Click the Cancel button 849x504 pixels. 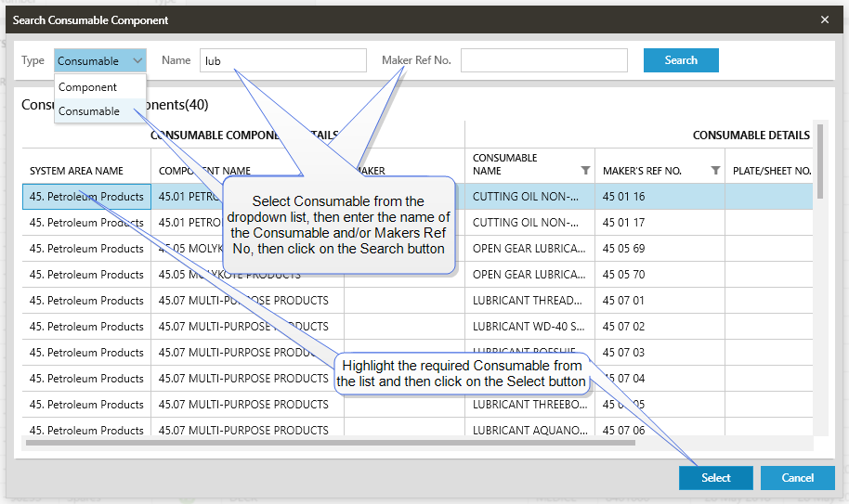click(798, 477)
